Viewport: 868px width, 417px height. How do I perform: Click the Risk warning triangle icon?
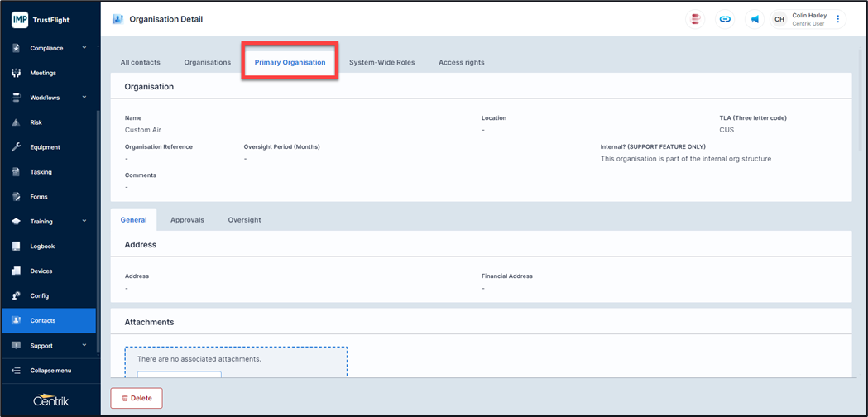tap(16, 122)
